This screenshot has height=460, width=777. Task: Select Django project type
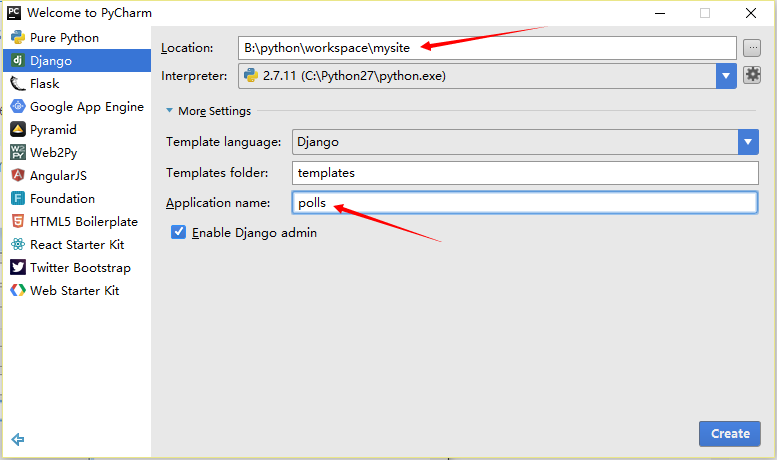(x=77, y=60)
